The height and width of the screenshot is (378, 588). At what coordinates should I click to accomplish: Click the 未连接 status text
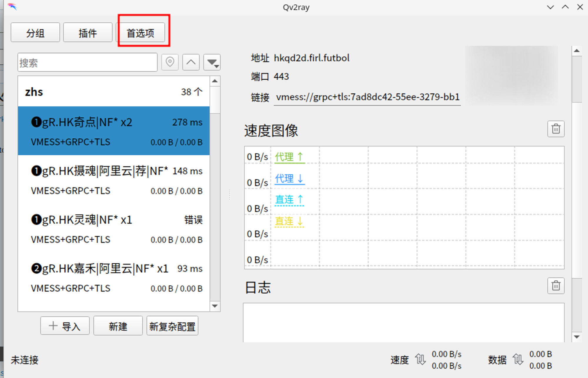pyautogui.click(x=25, y=360)
